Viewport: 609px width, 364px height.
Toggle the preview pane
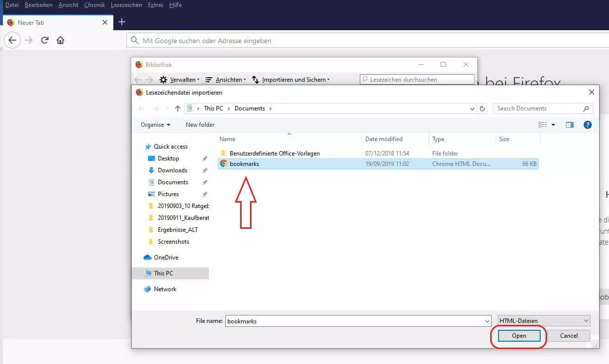click(570, 125)
